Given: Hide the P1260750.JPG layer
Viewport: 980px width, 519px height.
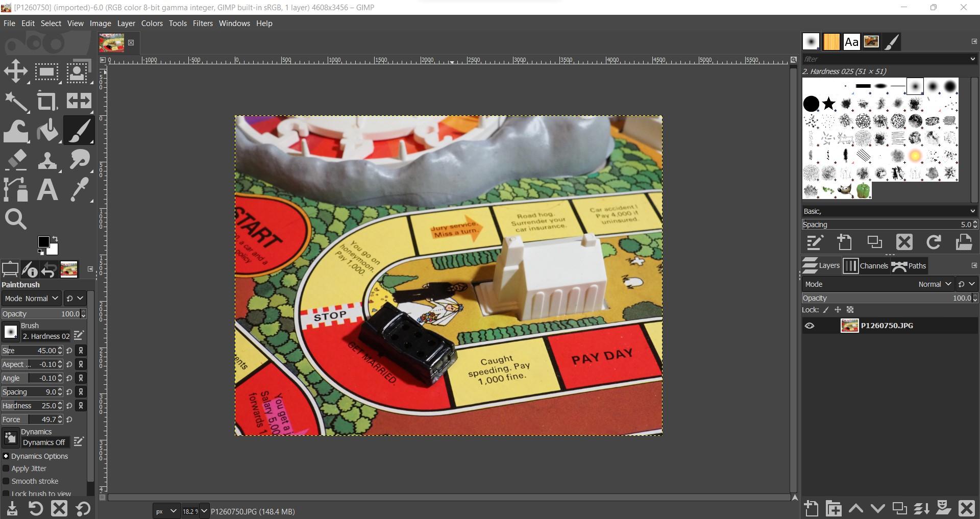Looking at the screenshot, I should [x=810, y=326].
